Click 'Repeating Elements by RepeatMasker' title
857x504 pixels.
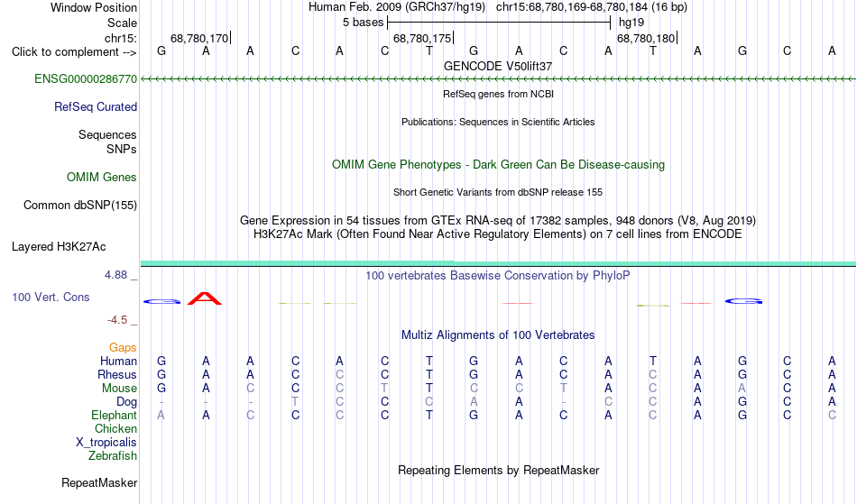[x=499, y=471]
